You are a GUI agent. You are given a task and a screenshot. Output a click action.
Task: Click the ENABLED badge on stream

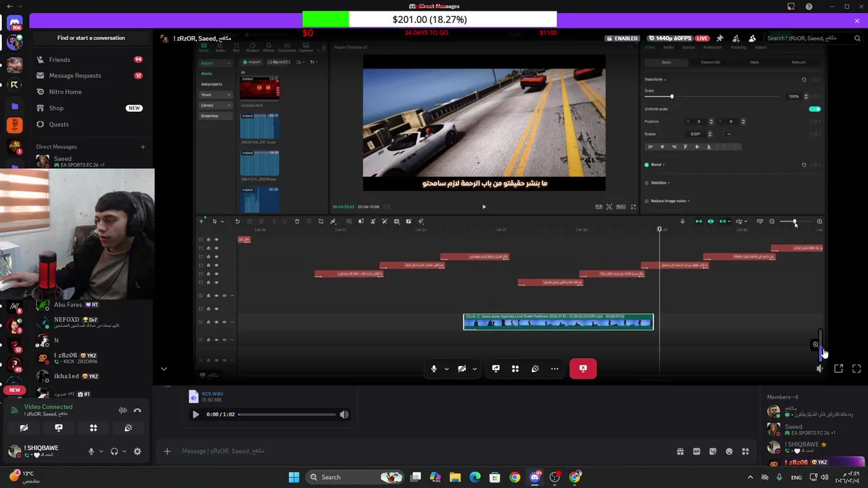(x=621, y=39)
